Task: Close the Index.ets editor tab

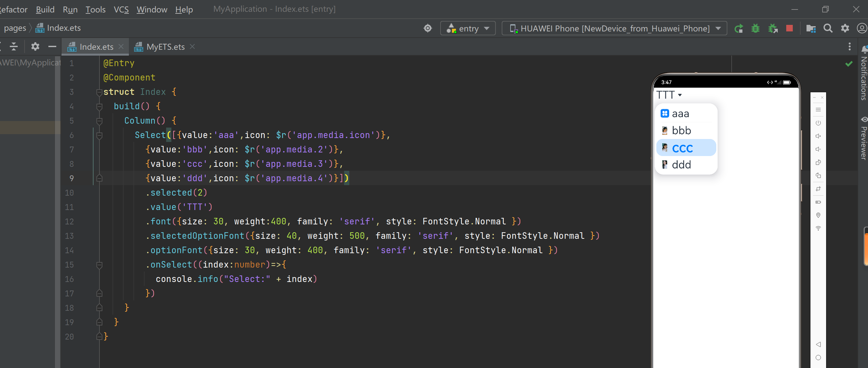Action: point(121,46)
